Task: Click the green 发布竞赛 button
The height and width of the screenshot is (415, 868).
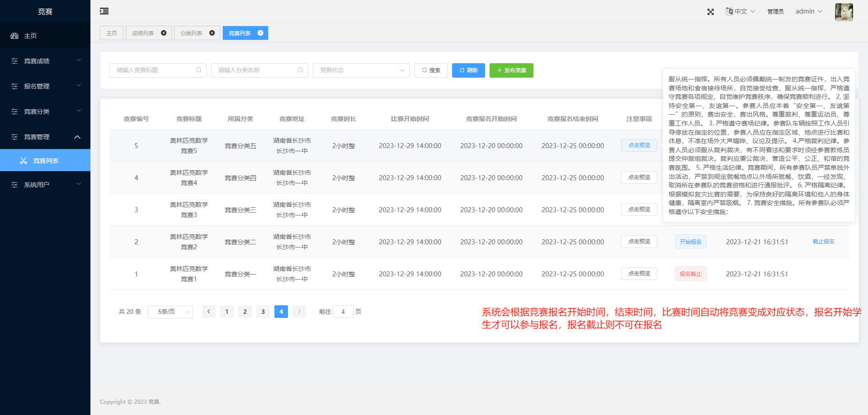Action: click(x=511, y=70)
